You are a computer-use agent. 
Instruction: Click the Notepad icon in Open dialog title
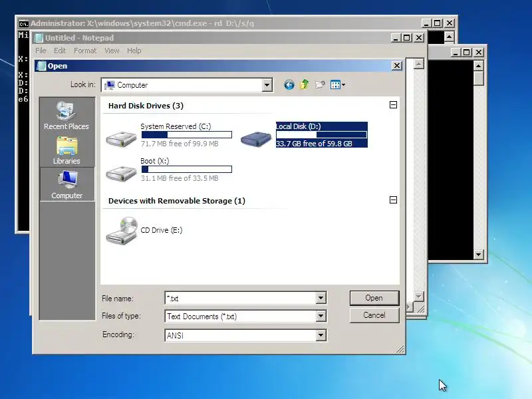[41, 66]
